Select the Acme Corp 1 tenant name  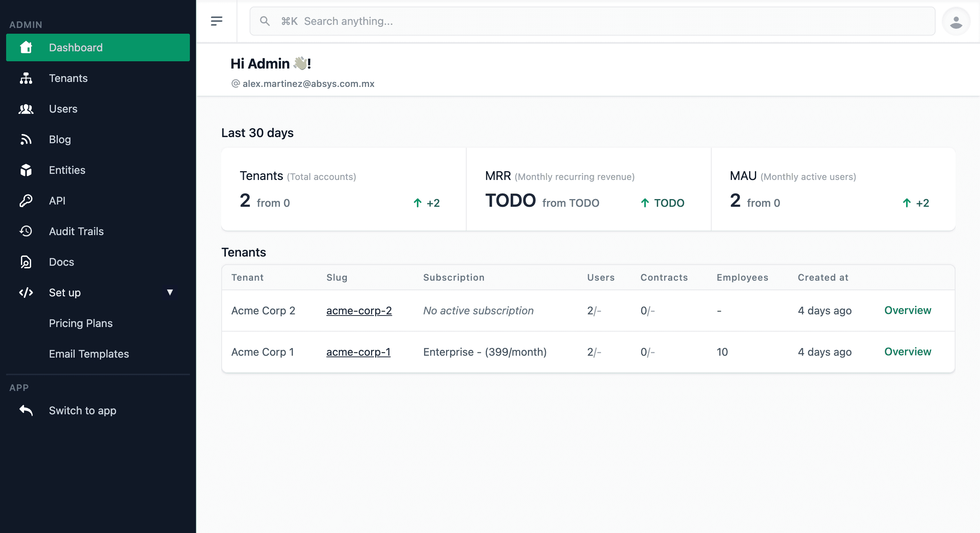[263, 352]
